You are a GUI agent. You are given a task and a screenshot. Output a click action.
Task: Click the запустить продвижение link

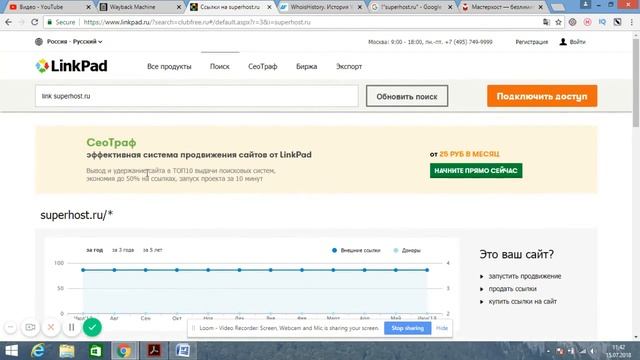pos(525,276)
